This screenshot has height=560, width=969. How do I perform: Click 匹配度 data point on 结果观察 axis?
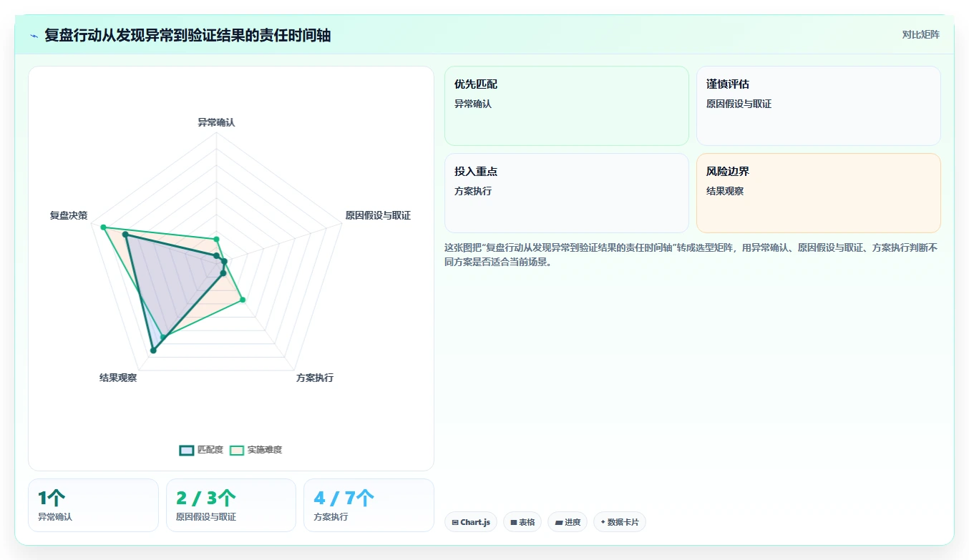153,350
